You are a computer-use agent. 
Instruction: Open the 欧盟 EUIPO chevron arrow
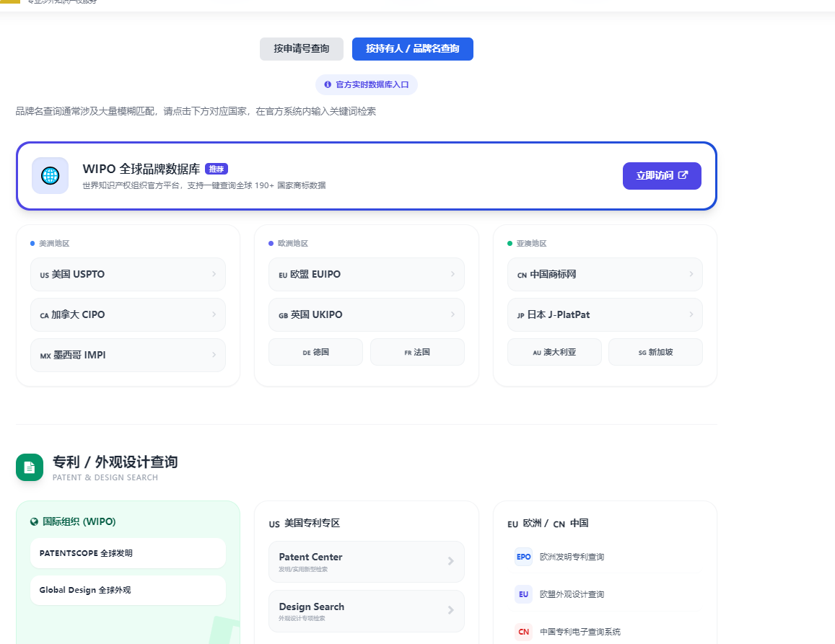[453, 274]
